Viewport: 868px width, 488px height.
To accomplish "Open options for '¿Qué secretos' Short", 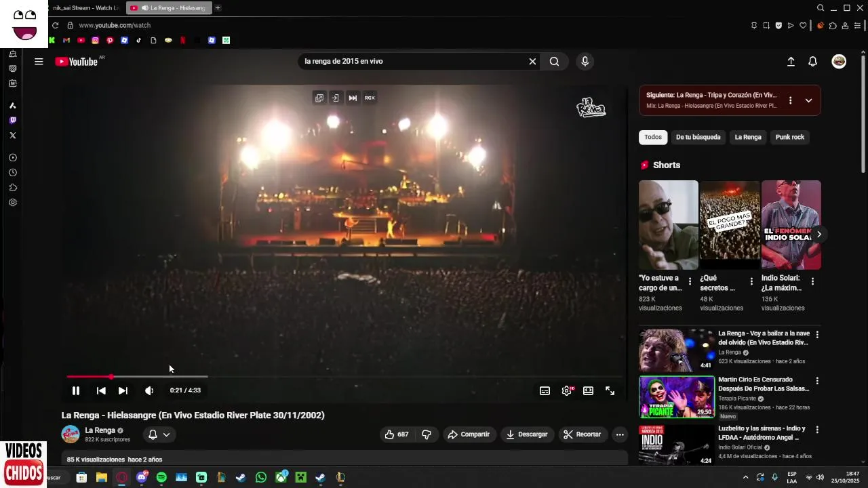I will pyautogui.click(x=751, y=281).
